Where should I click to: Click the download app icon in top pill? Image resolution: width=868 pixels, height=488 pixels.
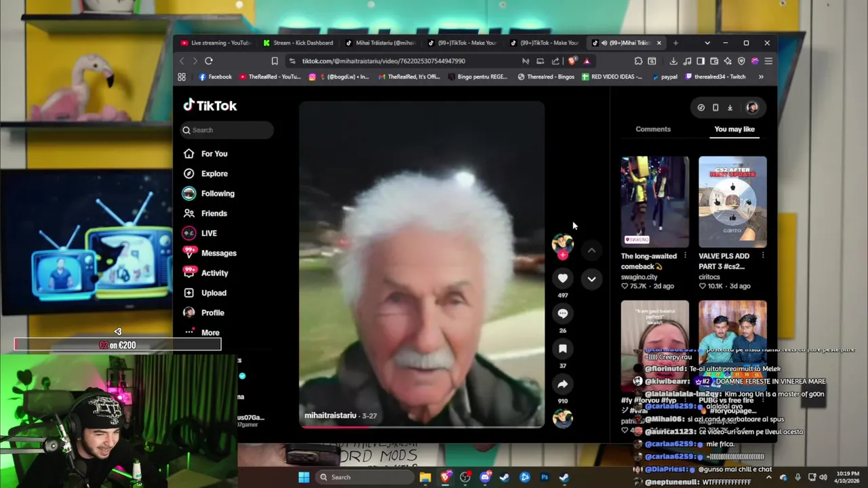click(730, 107)
